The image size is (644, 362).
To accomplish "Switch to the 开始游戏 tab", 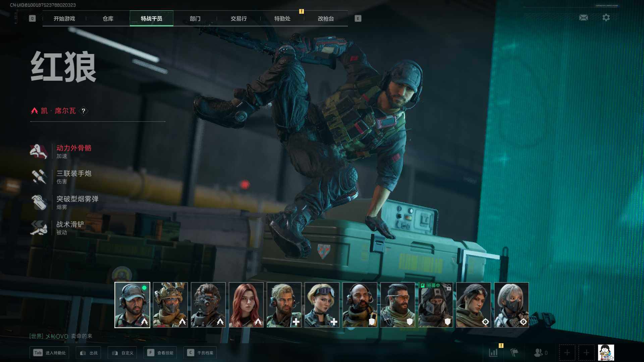I will click(64, 18).
